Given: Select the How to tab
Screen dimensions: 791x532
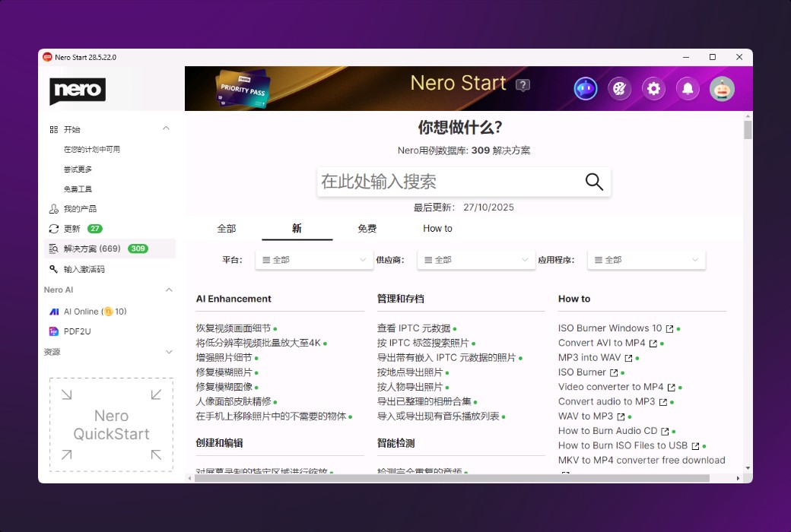Looking at the screenshot, I should click(x=437, y=228).
